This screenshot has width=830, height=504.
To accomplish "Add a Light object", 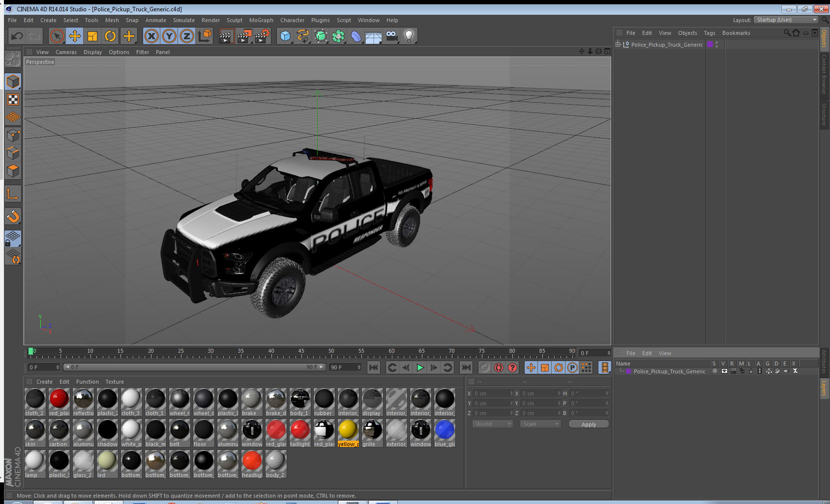I will 409,36.
